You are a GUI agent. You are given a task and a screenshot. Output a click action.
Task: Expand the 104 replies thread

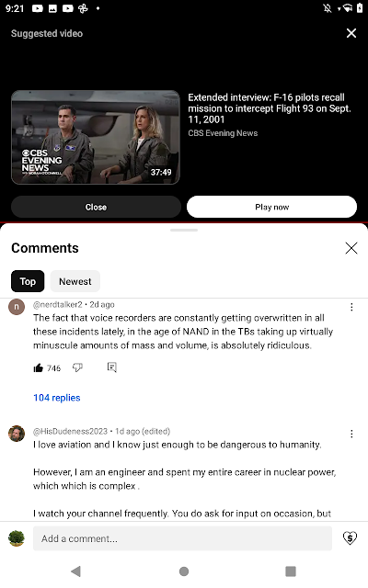coord(57,398)
